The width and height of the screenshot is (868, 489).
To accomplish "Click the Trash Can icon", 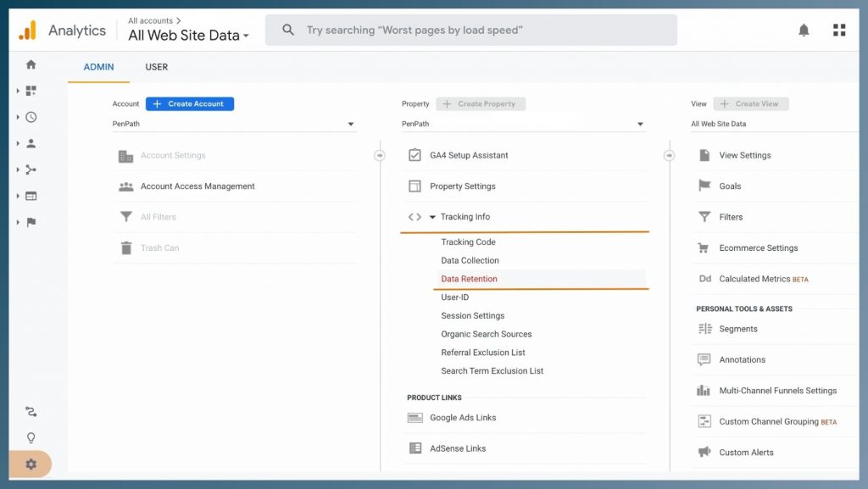I will 126,247.
